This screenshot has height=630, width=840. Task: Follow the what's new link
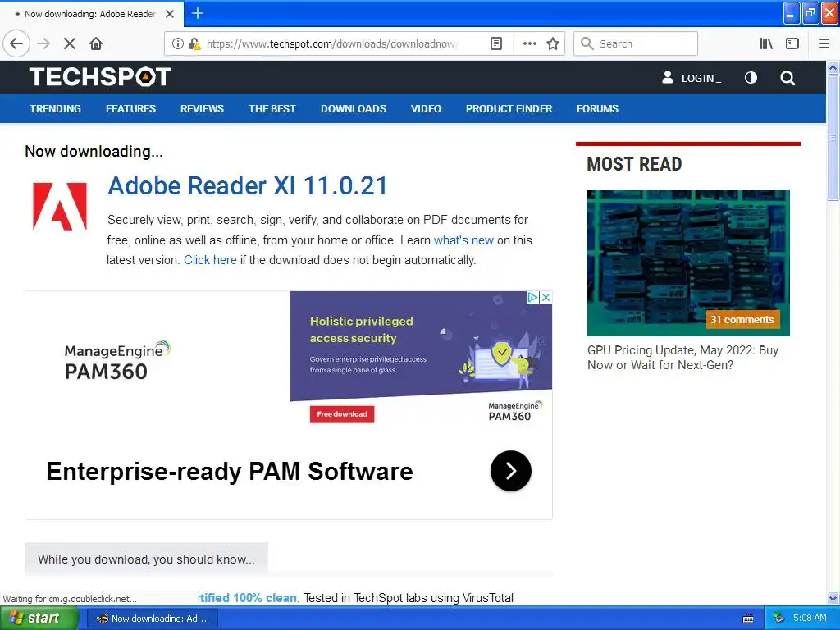click(x=463, y=240)
